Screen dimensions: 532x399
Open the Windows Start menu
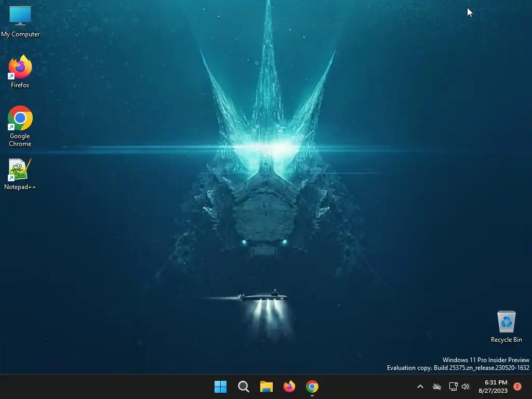coord(220,387)
